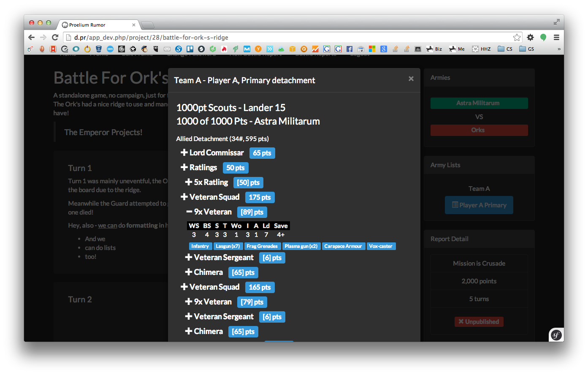Open the Chrome hamburger menu
Screen dimensions: 588x375
point(556,38)
